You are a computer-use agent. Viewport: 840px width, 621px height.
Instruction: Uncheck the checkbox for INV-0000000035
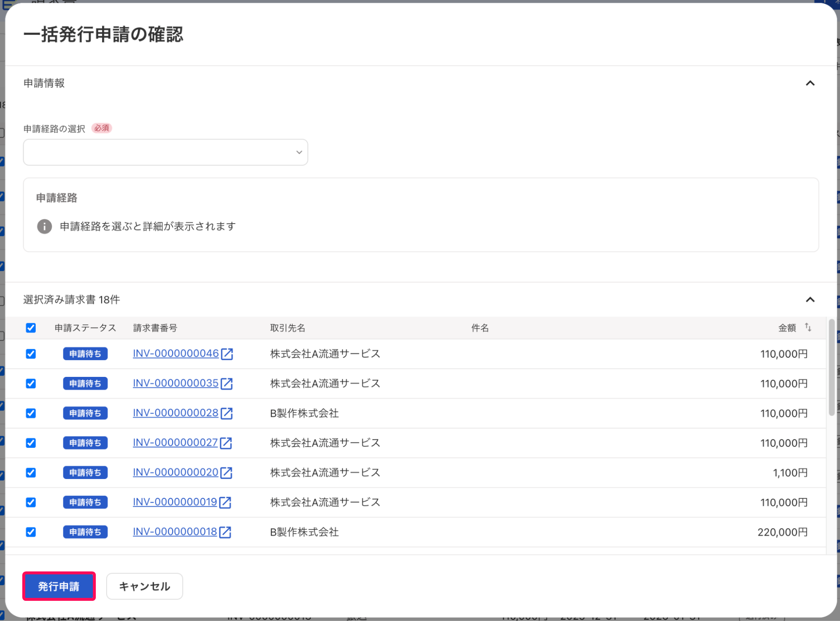pos(31,384)
